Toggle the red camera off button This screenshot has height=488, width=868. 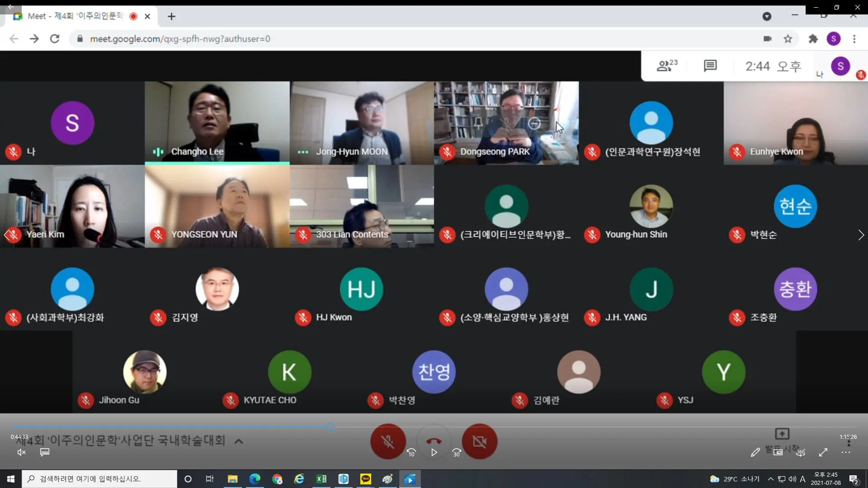click(479, 441)
